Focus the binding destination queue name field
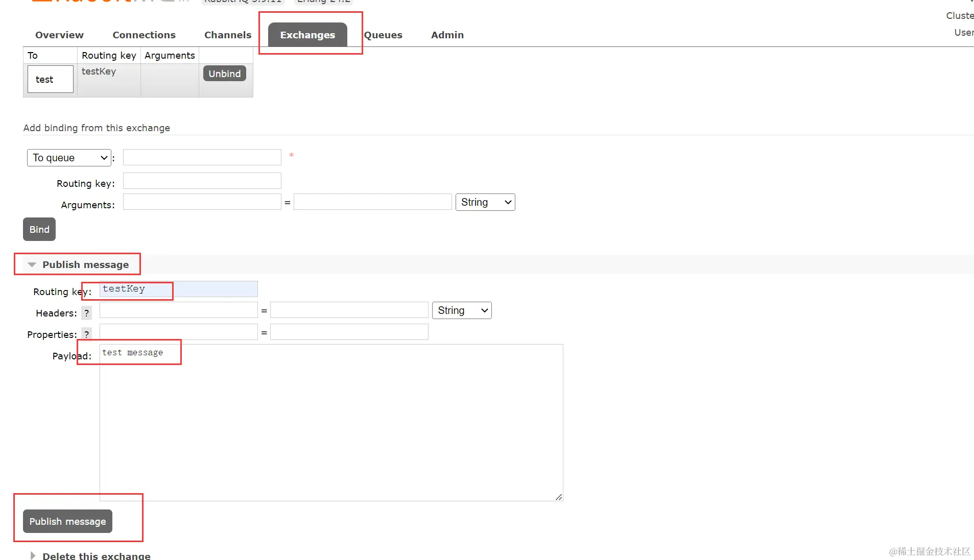Screen dimensions: 974x560 tap(202, 157)
